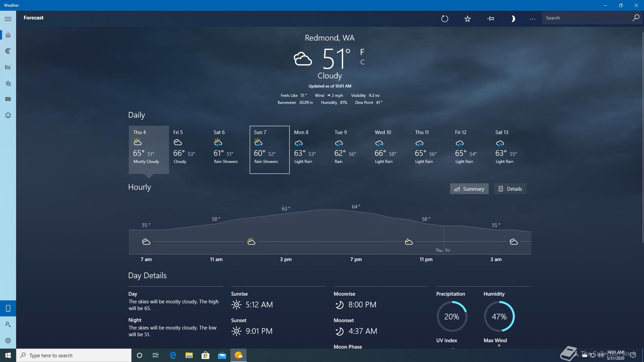Open Cortana from the taskbar

140,355
